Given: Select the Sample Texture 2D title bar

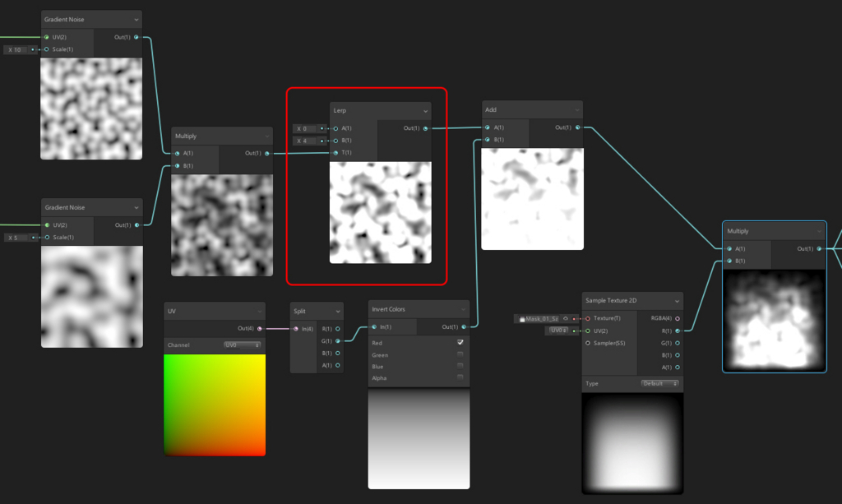Looking at the screenshot, I should [632, 301].
